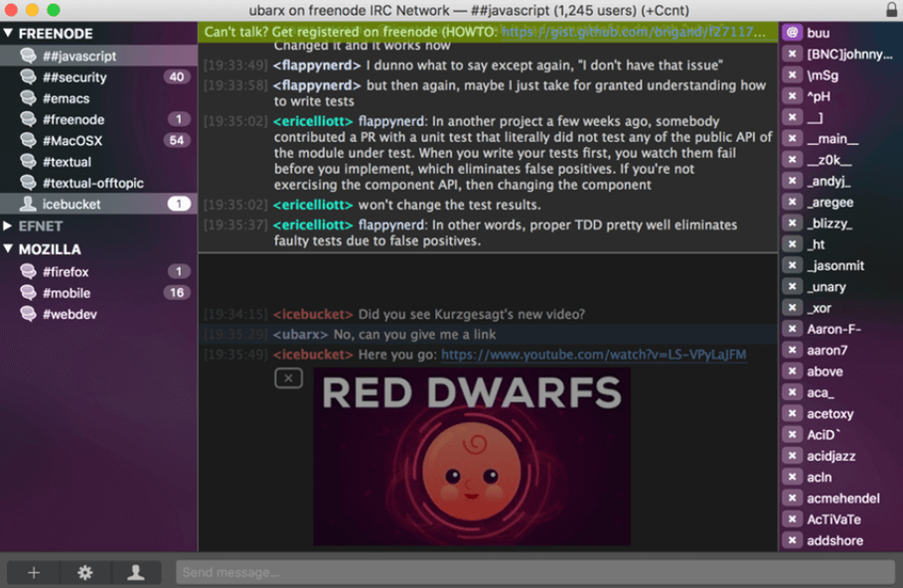
Task: Click icon beside _unary user
Action: pyautogui.click(x=793, y=287)
